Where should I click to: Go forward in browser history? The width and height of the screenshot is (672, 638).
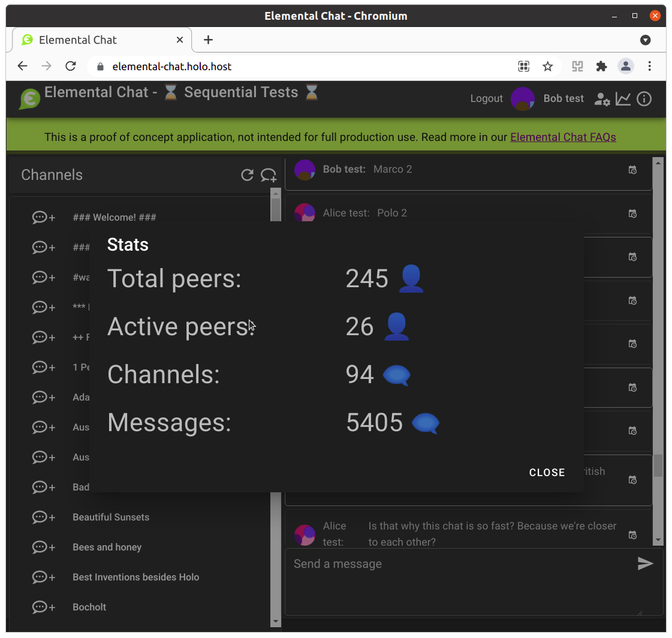tap(46, 66)
